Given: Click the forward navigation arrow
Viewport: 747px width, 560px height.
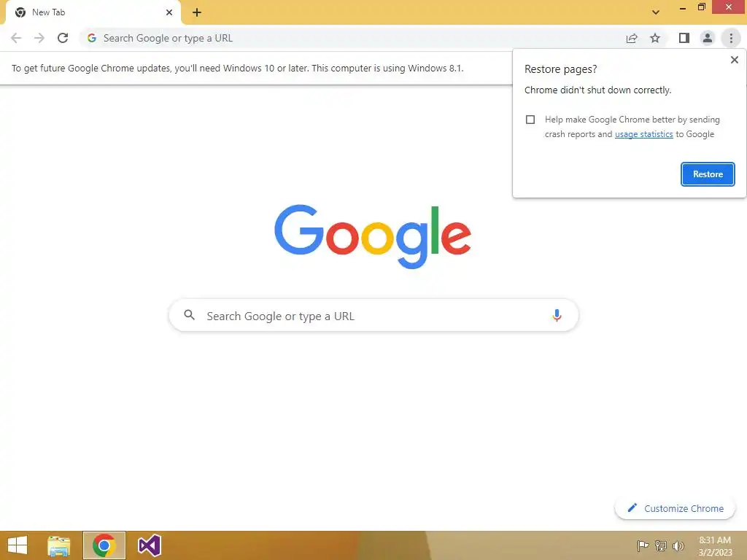Looking at the screenshot, I should click(39, 38).
